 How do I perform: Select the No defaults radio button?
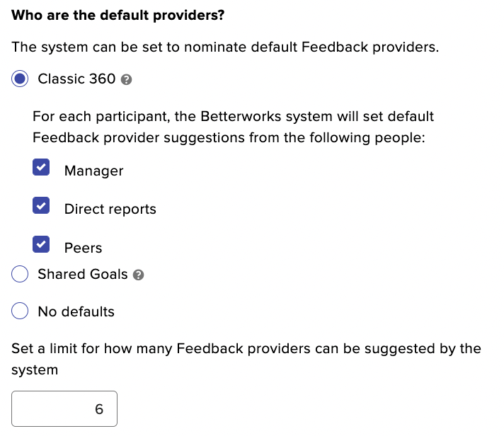pyautogui.click(x=20, y=311)
